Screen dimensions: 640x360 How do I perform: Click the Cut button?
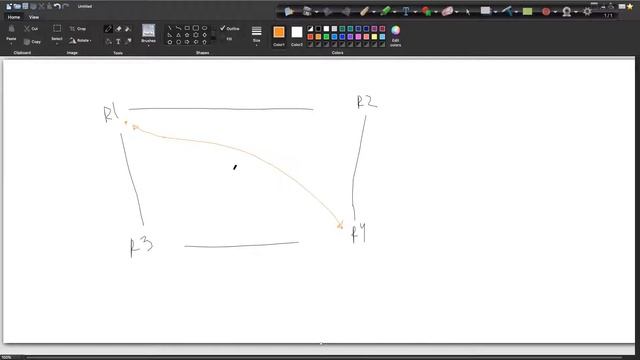(31, 29)
